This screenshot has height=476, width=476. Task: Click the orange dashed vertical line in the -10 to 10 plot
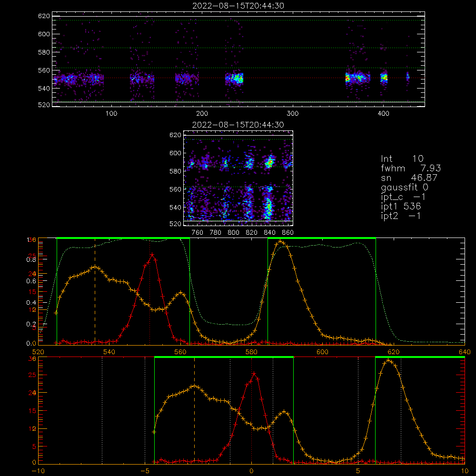tap(194, 410)
